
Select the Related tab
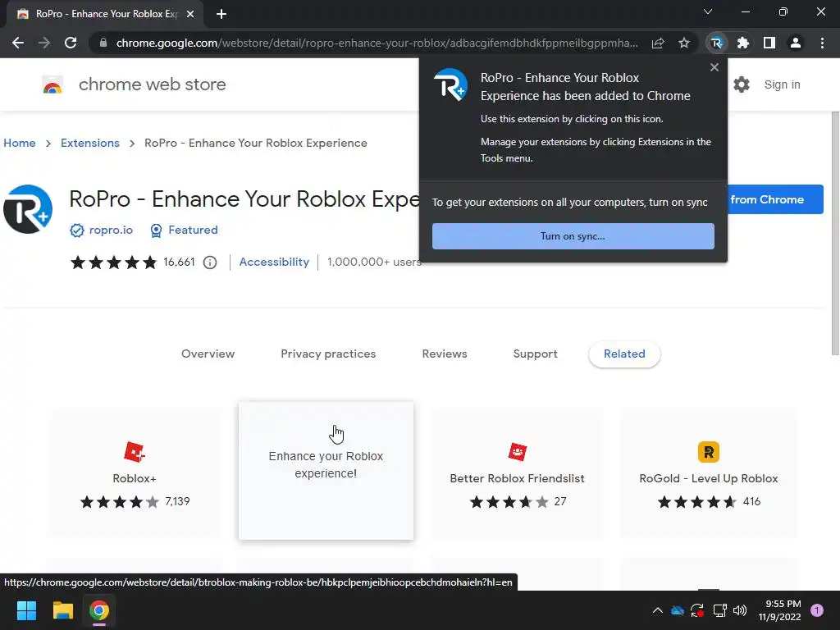coord(624,354)
